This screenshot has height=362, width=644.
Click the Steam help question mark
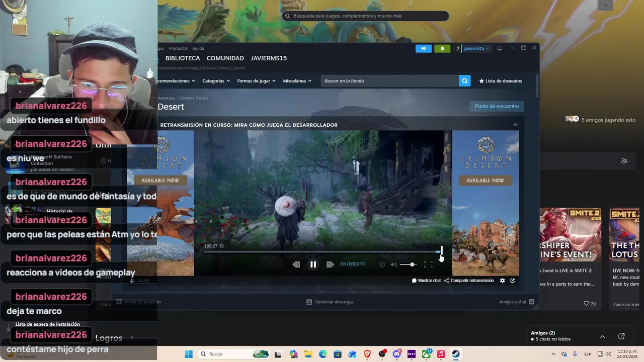[457, 49]
